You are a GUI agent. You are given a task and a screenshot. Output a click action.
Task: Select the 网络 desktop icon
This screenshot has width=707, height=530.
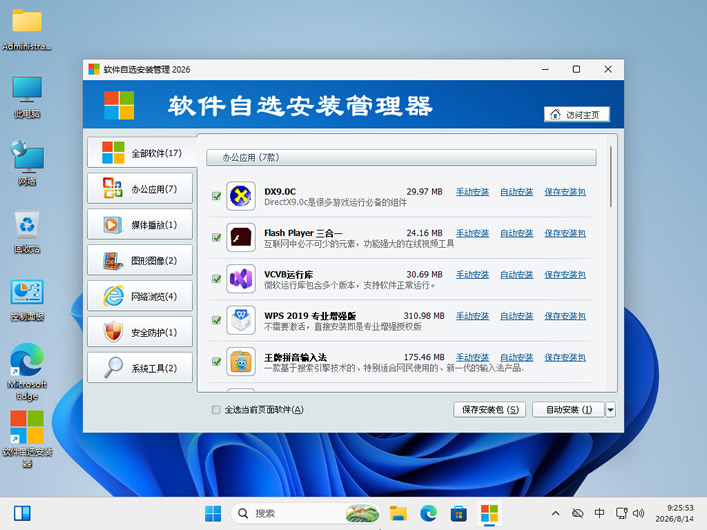pyautogui.click(x=27, y=163)
